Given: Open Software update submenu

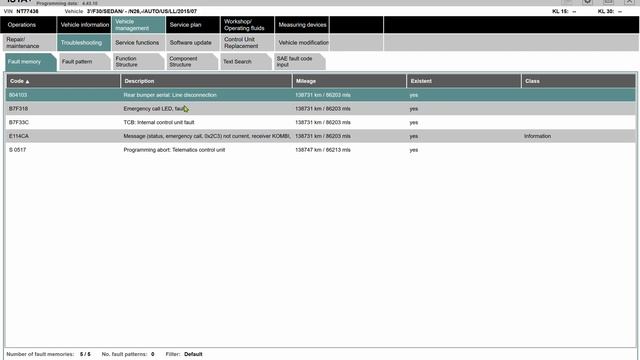Looking at the screenshot, I should (193, 42).
